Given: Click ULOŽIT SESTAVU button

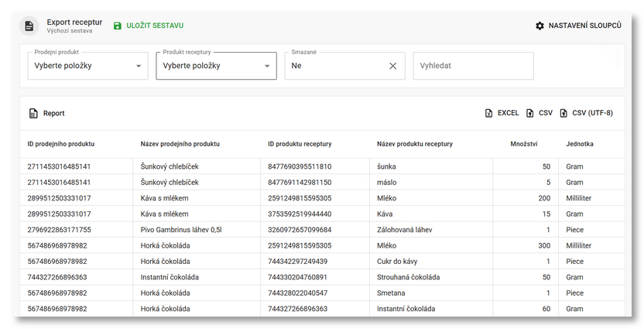Looking at the screenshot, I should pyautogui.click(x=149, y=26).
